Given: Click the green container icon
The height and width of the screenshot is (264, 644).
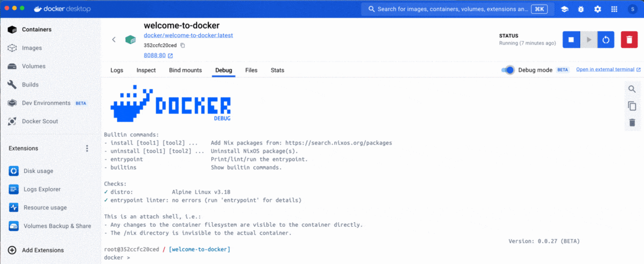Looking at the screenshot, I should coord(131,39).
